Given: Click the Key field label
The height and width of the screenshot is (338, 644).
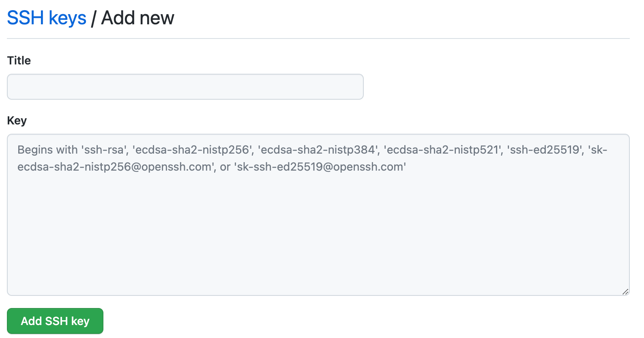Looking at the screenshot, I should click(17, 120).
